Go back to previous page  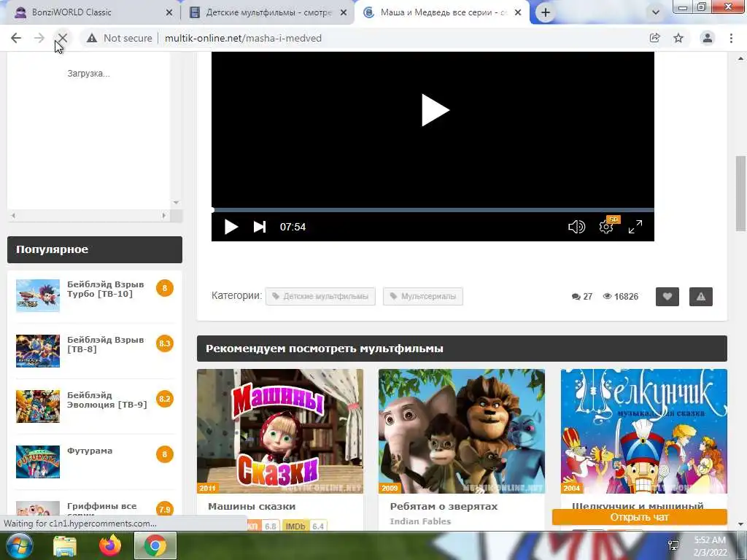[16, 38]
